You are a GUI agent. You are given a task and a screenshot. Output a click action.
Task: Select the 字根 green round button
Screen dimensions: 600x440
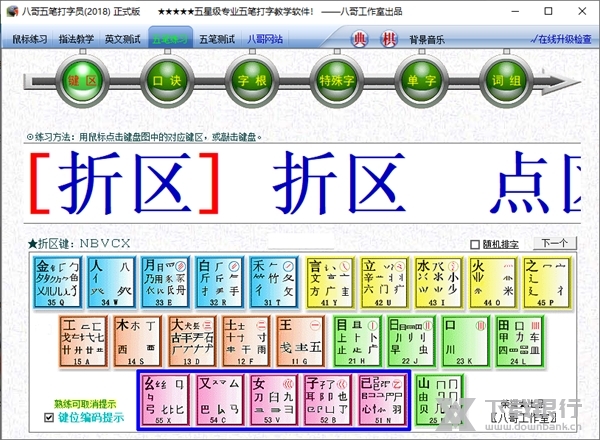click(252, 81)
